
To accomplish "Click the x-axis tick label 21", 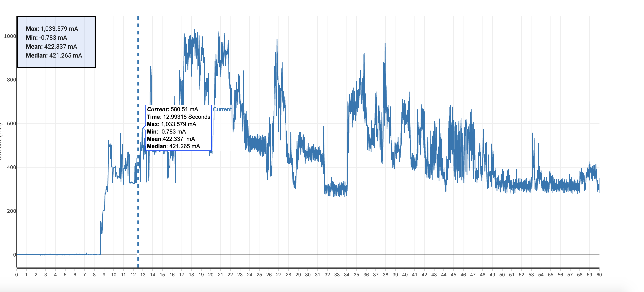I will point(220,275).
